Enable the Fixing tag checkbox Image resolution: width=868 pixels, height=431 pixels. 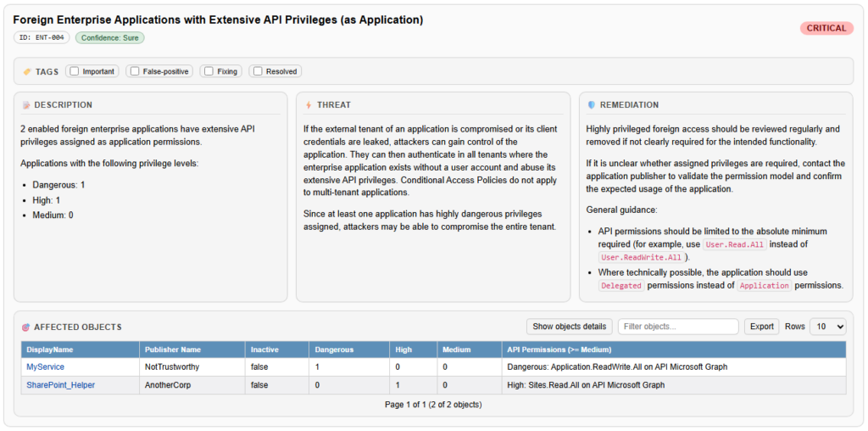point(209,71)
